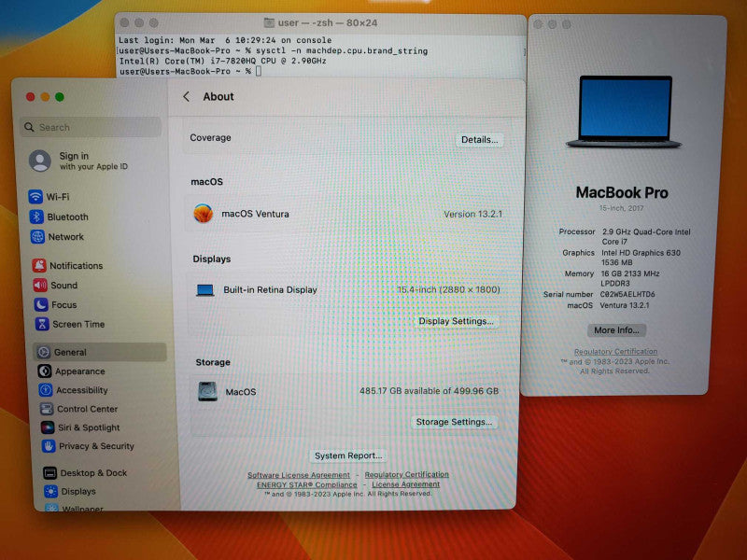Open Software License Agreement link

299,475
